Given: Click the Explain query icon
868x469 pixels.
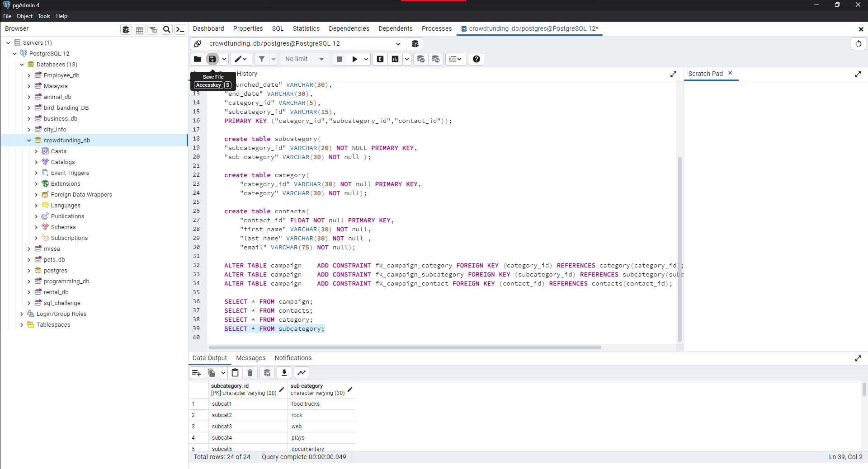Looking at the screenshot, I should [x=380, y=59].
